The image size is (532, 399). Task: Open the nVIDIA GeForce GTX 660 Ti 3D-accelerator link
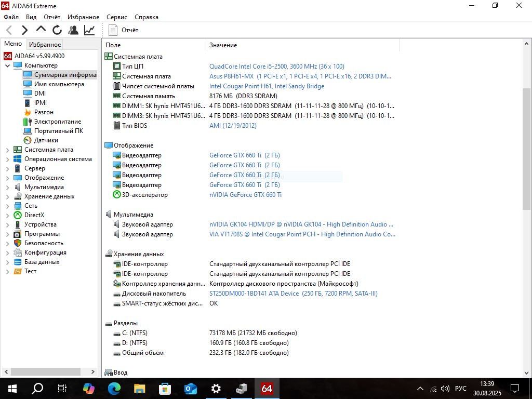click(245, 195)
